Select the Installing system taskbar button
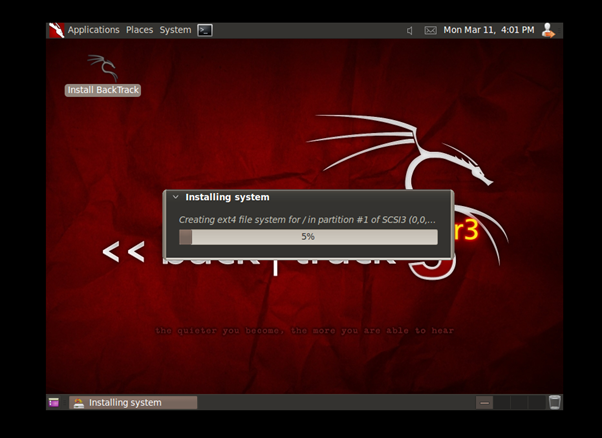The width and height of the screenshot is (602, 438). click(133, 402)
